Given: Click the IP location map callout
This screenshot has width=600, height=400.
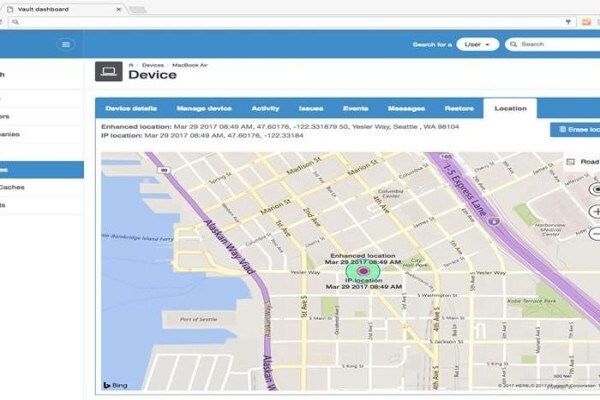Looking at the screenshot, I should (364, 283).
